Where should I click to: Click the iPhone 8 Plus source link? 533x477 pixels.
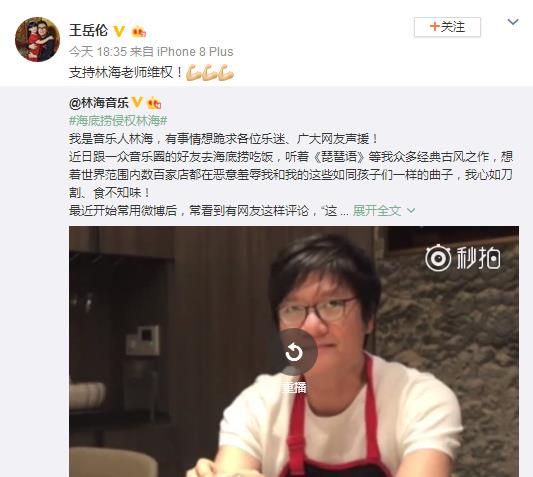click(x=195, y=52)
